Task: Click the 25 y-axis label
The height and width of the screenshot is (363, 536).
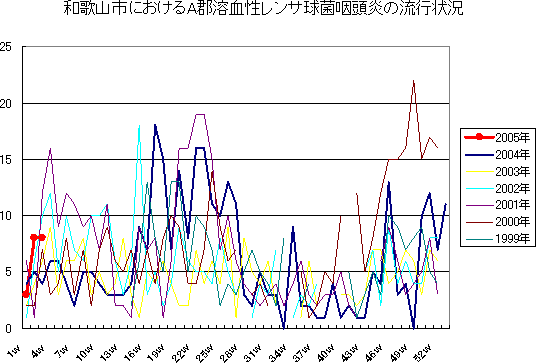Action: 6,47
